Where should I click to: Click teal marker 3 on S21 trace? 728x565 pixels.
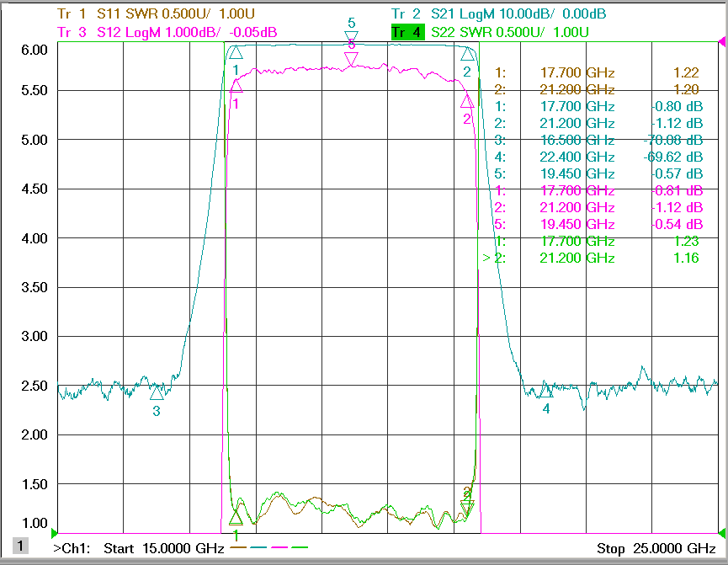[x=157, y=393]
